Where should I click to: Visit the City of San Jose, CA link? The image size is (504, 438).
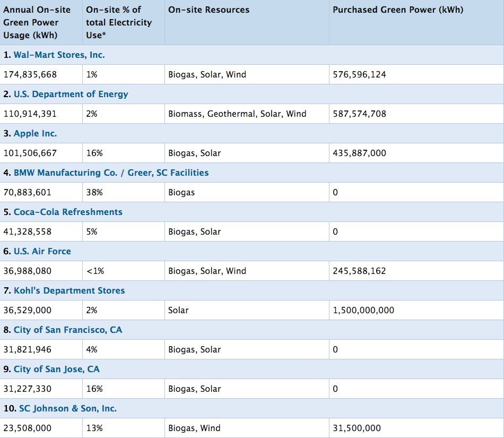pos(57,369)
